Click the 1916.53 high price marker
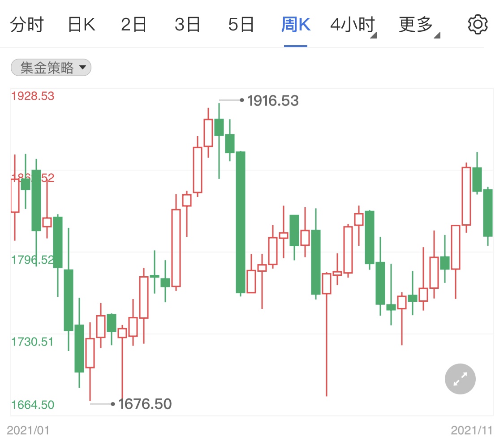Viewport: 504px width, 445px height. [273, 101]
